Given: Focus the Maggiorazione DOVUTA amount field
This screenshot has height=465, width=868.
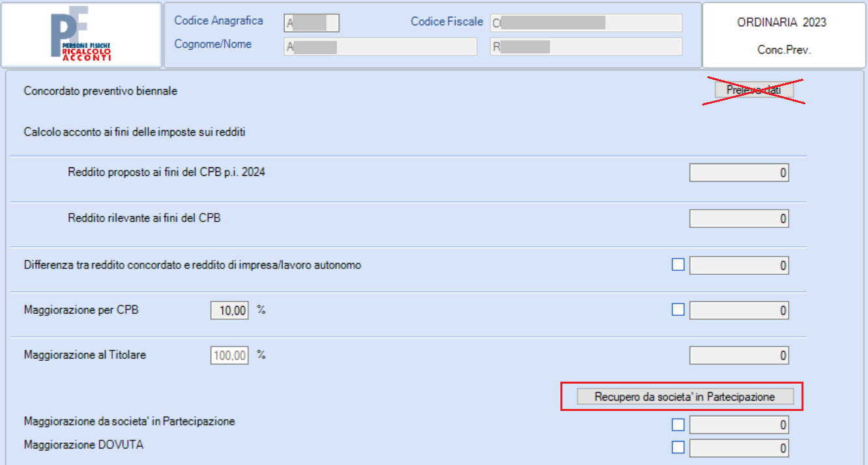Looking at the screenshot, I should (x=739, y=448).
